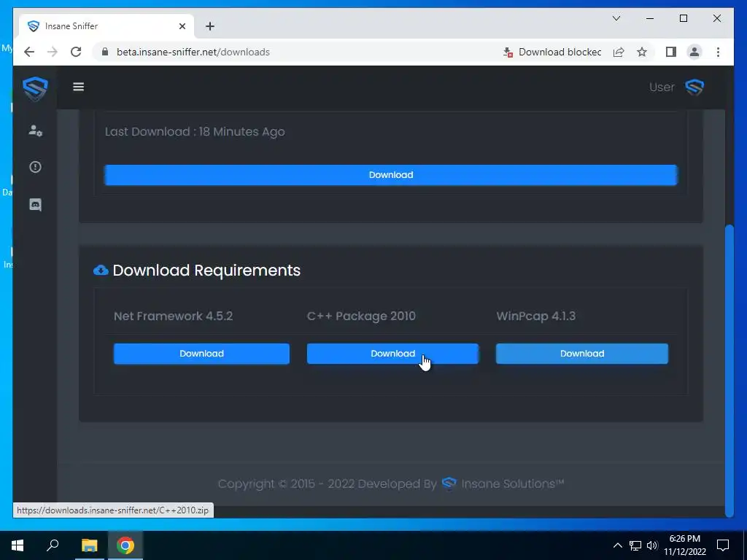Share this page icon
The image size is (747, 560).
click(x=619, y=52)
